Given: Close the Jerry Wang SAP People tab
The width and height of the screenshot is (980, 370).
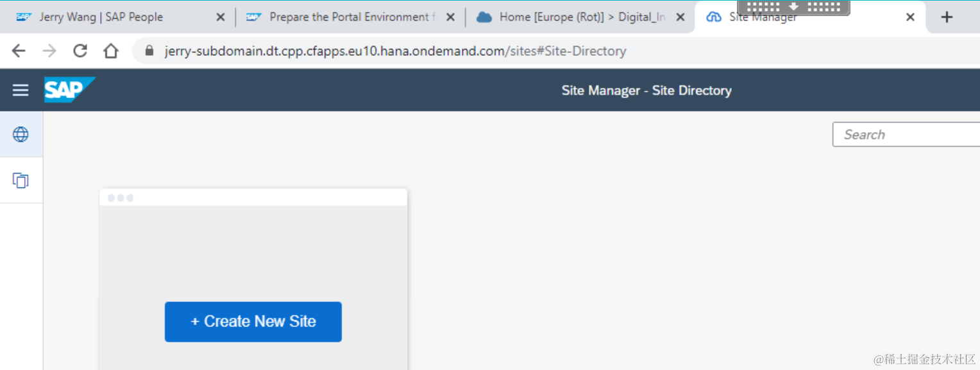Looking at the screenshot, I should [x=220, y=17].
